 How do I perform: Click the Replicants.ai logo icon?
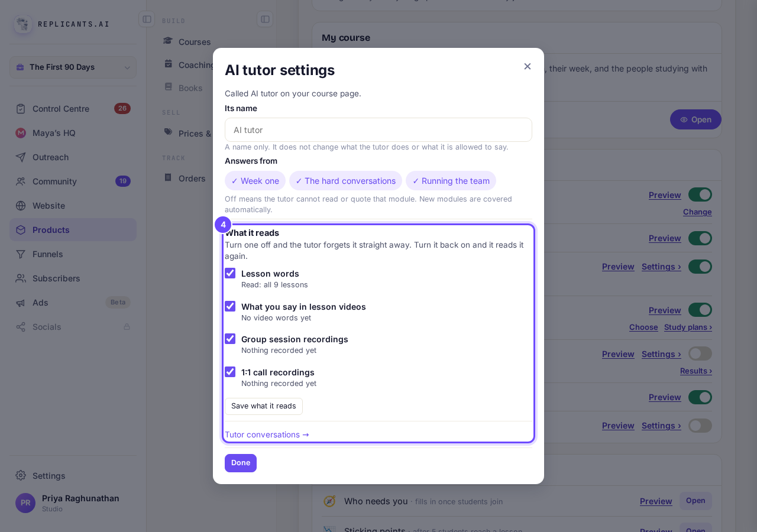[22, 24]
